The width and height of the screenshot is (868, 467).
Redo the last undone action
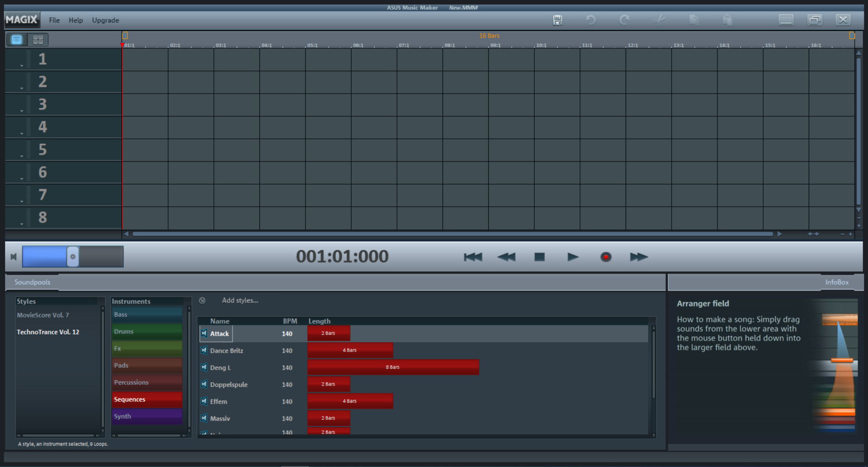[x=624, y=20]
